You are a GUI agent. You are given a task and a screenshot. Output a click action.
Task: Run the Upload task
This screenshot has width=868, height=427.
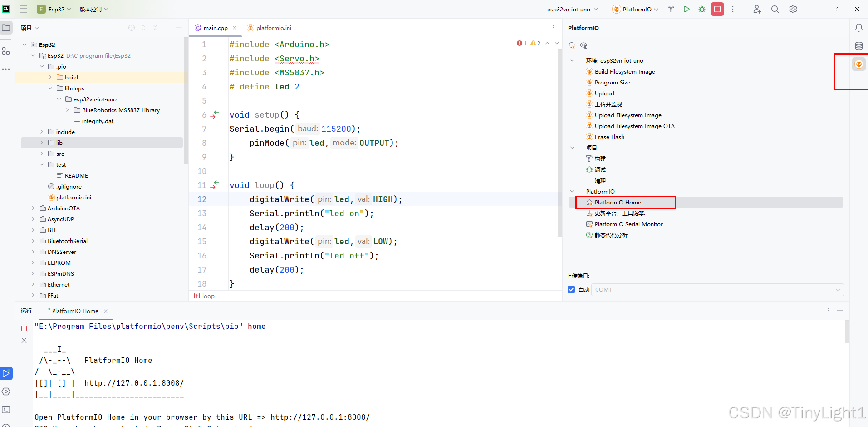click(604, 93)
